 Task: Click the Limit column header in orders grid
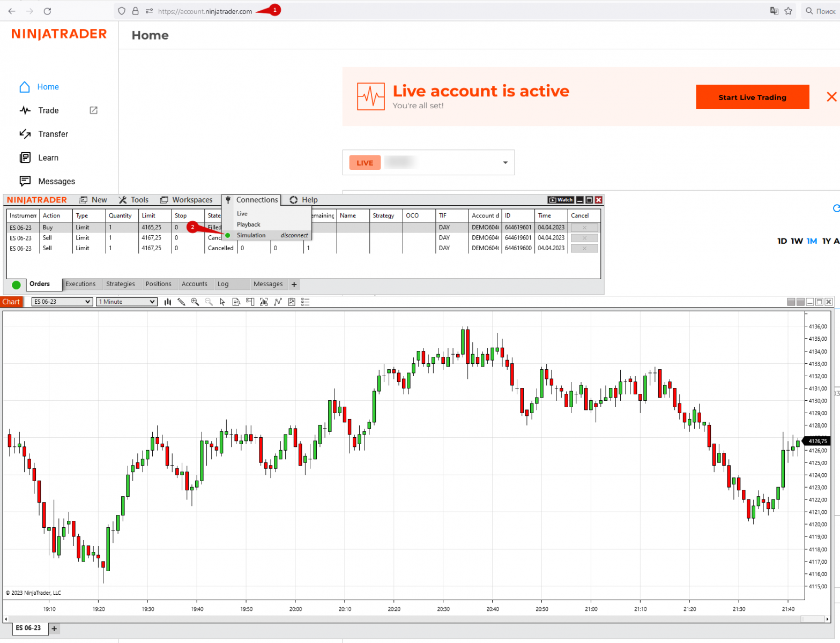tap(154, 215)
